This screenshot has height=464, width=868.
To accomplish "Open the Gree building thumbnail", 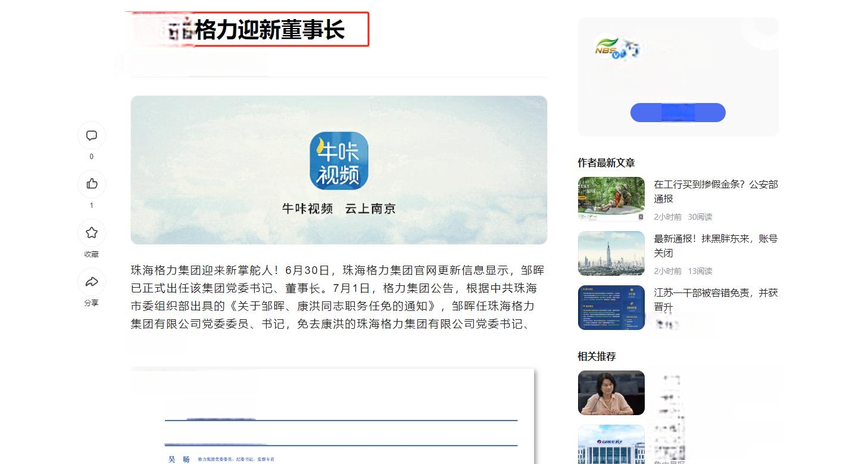I will pos(611,444).
